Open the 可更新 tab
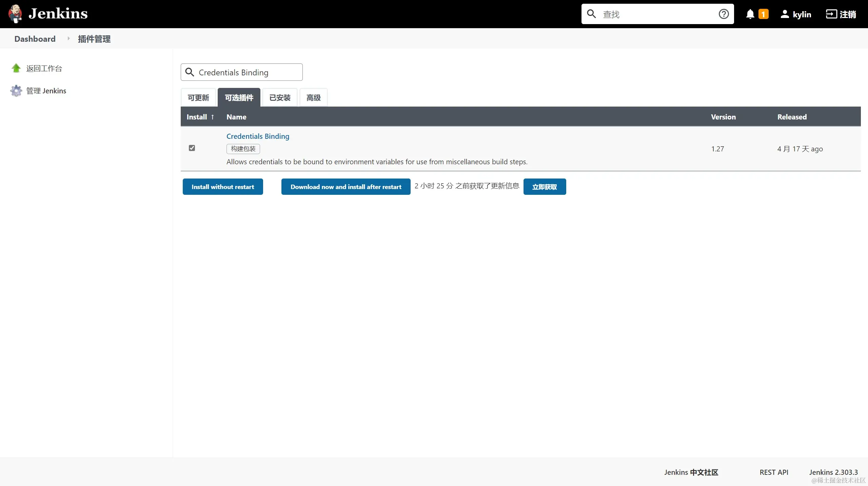This screenshot has height=486, width=868. (x=198, y=98)
